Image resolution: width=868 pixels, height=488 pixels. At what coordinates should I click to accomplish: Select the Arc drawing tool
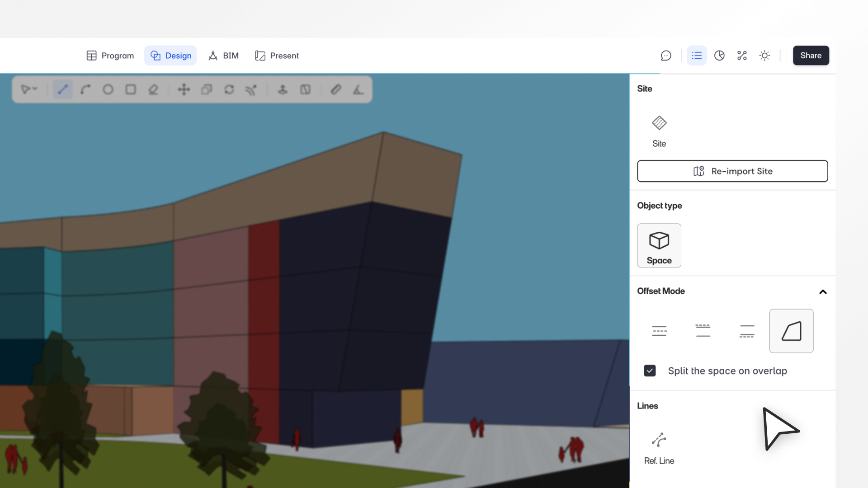point(85,89)
